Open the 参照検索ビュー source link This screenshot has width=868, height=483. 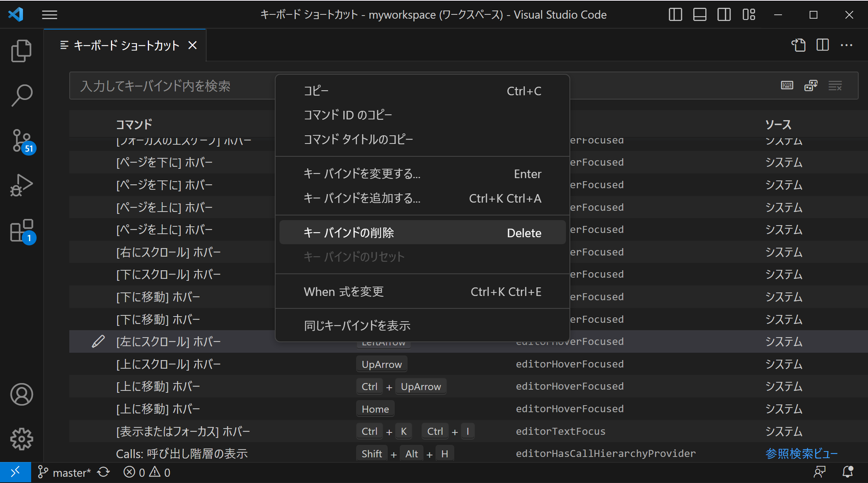801,453
